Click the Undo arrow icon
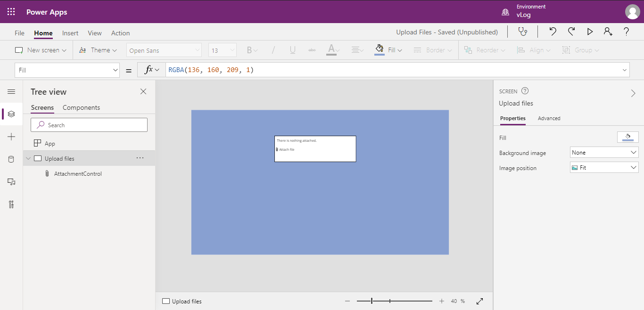This screenshot has width=644, height=310. click(552, 32)
